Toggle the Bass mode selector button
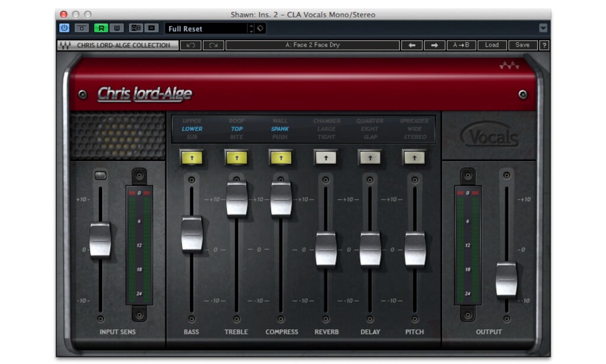This screenshot has height=364, width=606. (192, 157)
